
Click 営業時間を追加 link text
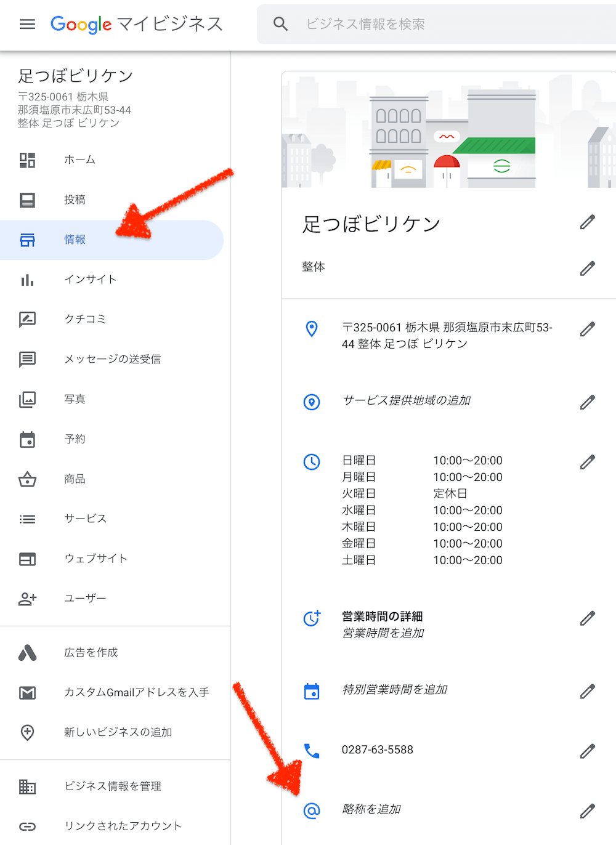click(383, 633)
